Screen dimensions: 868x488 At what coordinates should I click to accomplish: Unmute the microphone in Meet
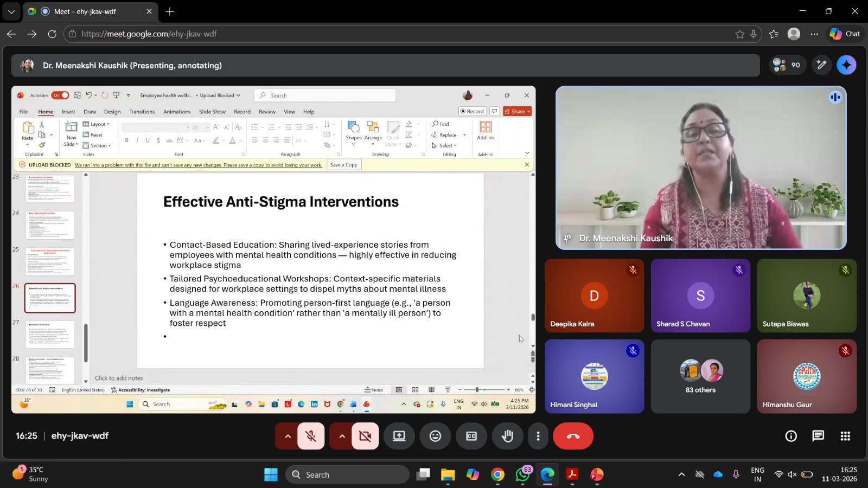click(x=311, y=436)
